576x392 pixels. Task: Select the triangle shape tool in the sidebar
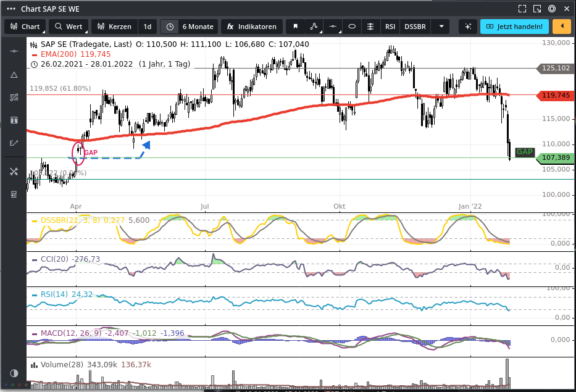[x=14, y=75]
